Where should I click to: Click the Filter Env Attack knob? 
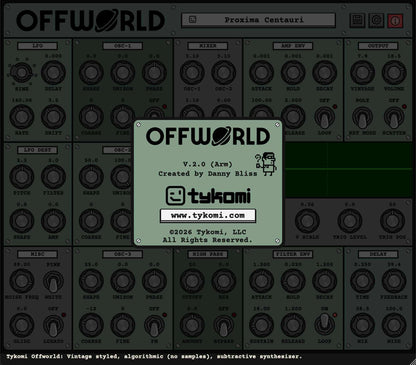pos(261,281)
